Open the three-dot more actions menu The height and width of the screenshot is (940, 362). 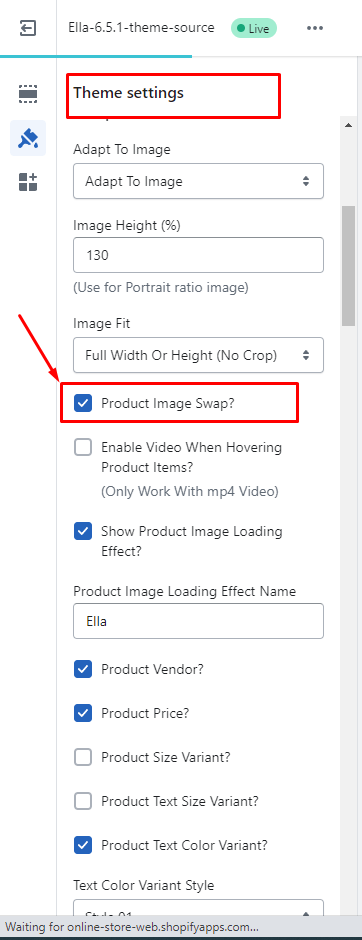[x=315, y=28]
